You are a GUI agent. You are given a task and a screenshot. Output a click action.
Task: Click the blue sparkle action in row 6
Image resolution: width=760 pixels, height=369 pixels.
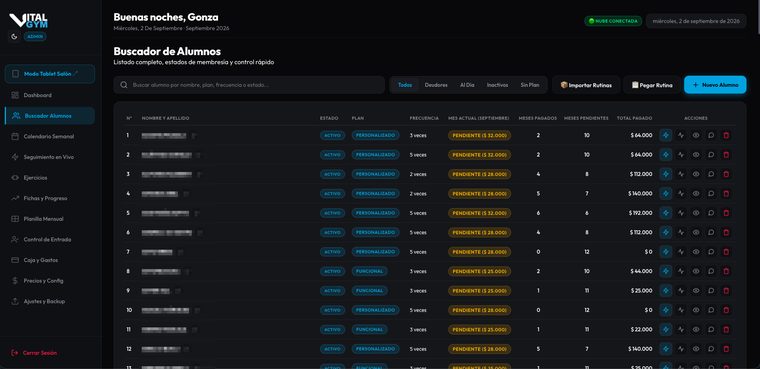click(666, 232)
